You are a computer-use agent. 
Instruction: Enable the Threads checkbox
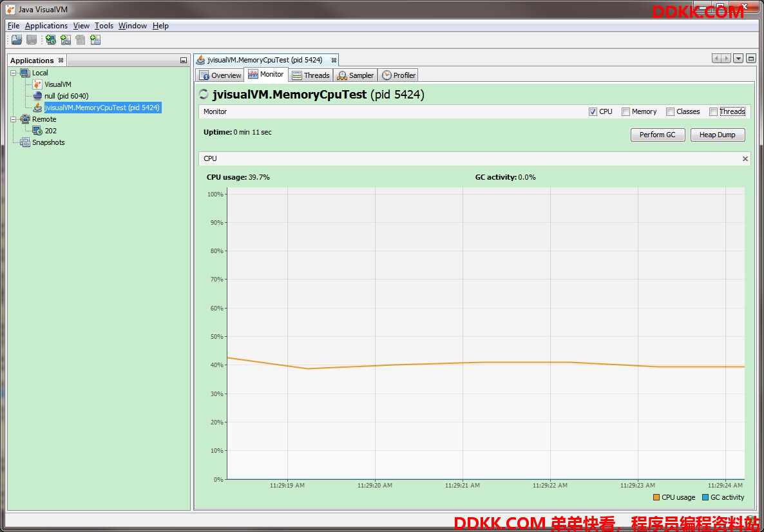click(713, 111)
